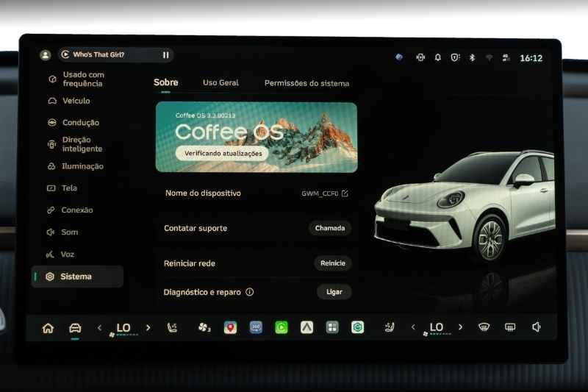Open the phone vibration status icon
The image size is (588, 392).
point(420,57)
